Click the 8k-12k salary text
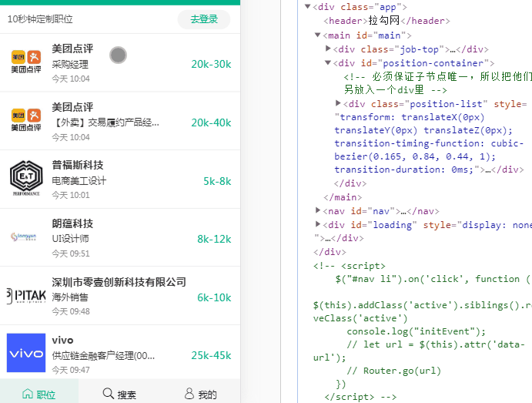 coord(214,239)
